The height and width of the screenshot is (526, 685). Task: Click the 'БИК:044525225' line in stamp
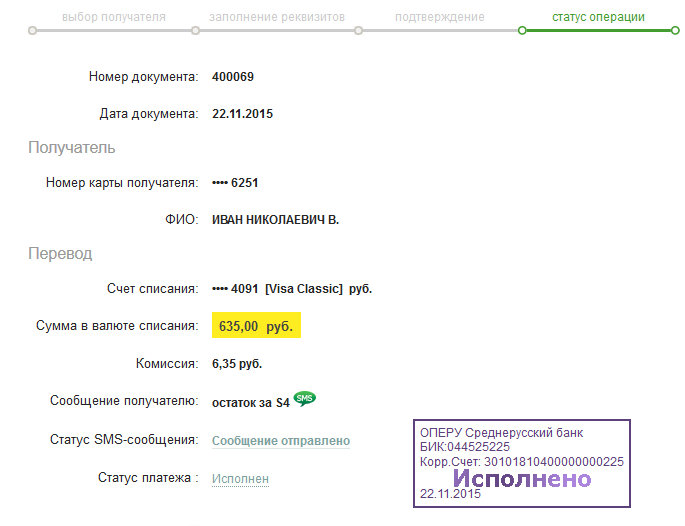tap(465, 447)
